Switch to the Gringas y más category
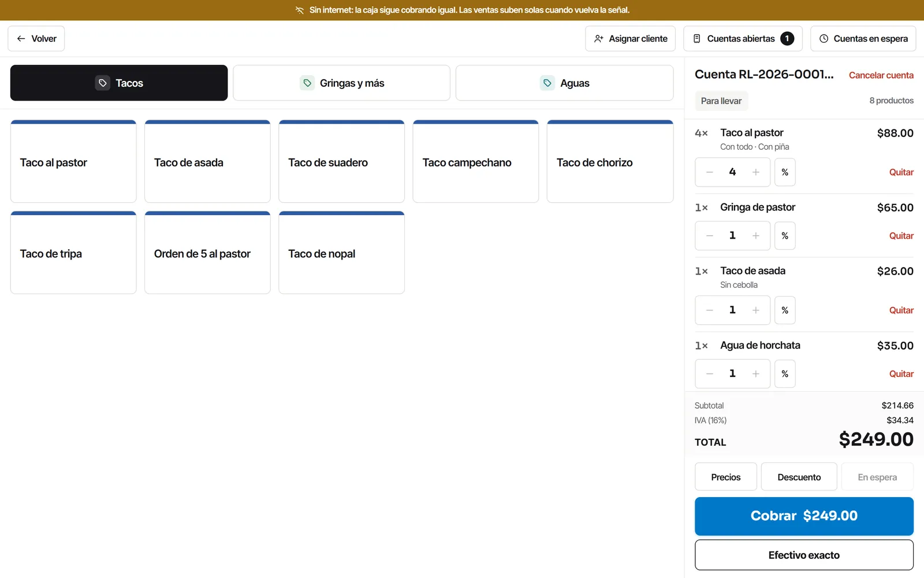 pyautogui.click(x=341, y=83)
